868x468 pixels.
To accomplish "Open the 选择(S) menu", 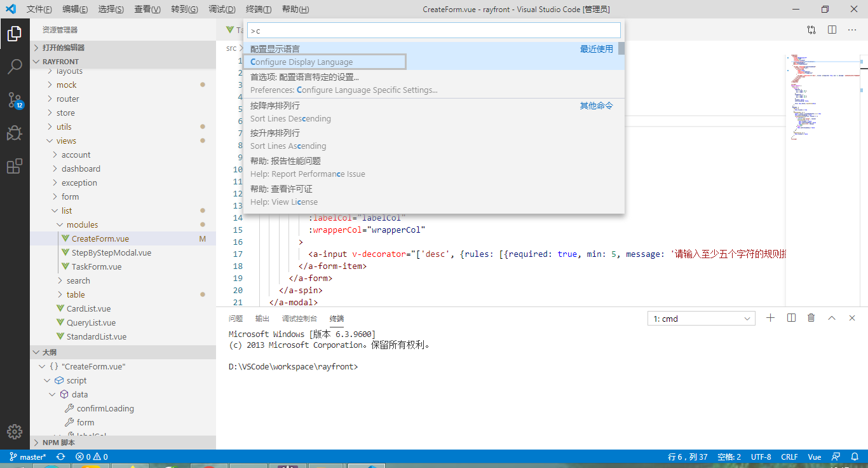I will tap(111, 9).
